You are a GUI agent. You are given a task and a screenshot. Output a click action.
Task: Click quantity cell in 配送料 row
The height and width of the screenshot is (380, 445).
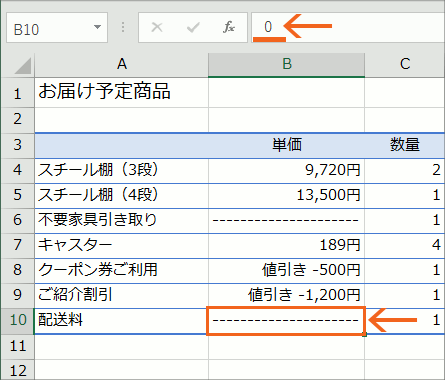click(405, 321)
